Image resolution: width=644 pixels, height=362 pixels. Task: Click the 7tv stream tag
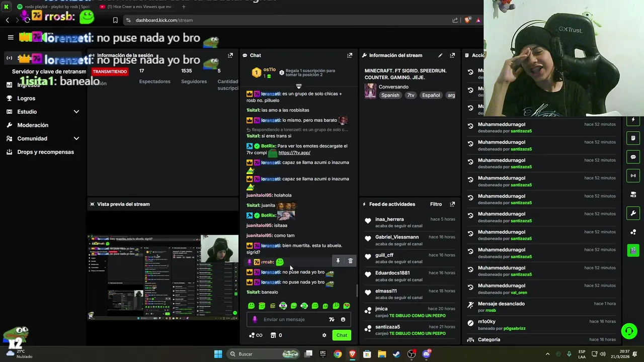point(411,95)
